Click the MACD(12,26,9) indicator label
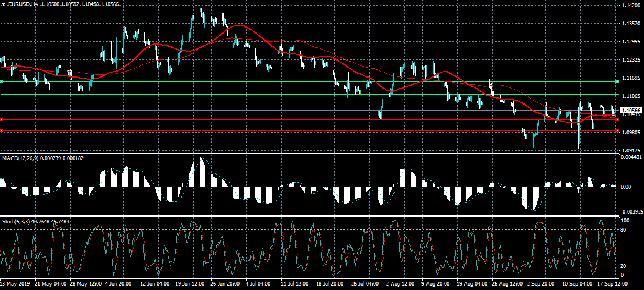This screenshot has width=644, height=290. (19, 158)
